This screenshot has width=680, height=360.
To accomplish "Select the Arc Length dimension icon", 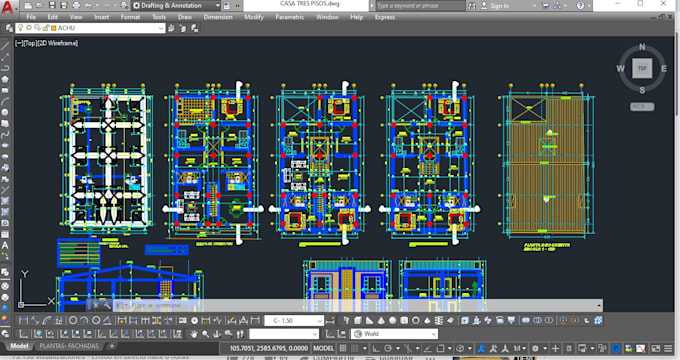I will coord(47,321).
